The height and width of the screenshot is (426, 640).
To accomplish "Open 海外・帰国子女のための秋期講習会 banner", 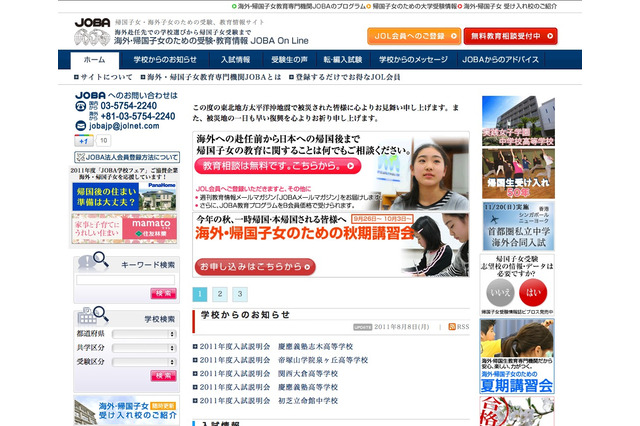I will click(x=331, y=245).
